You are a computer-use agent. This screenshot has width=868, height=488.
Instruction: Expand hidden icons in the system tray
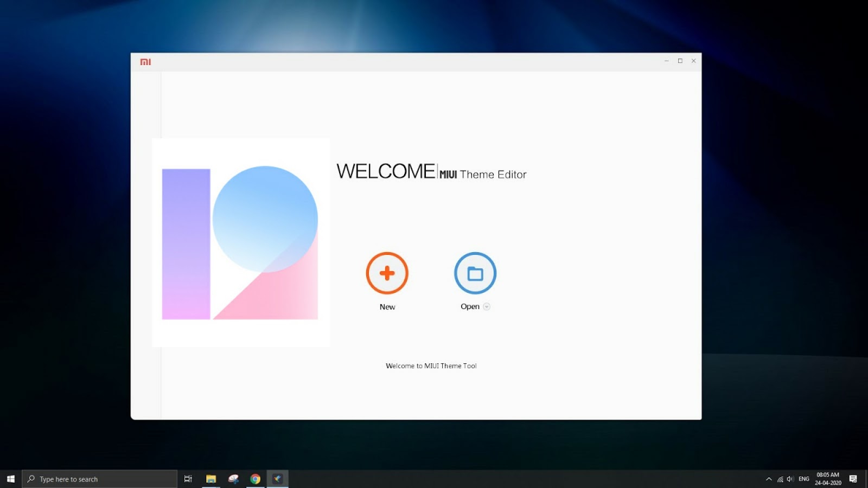click(769, 479)
